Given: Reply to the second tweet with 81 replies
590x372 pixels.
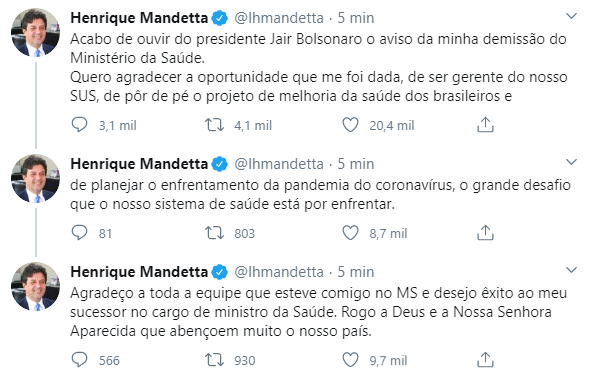Looking at the screenshot, I should click(79, 233).
